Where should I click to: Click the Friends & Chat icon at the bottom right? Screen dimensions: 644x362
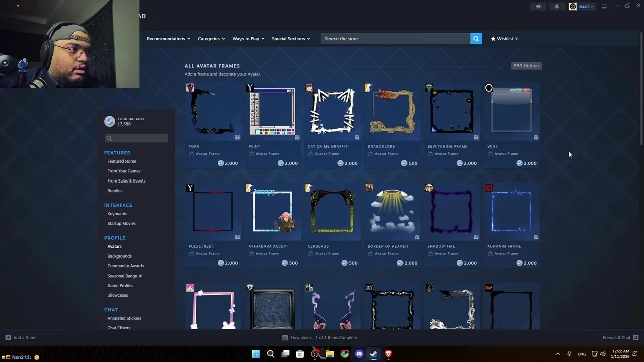pos(636,338)
